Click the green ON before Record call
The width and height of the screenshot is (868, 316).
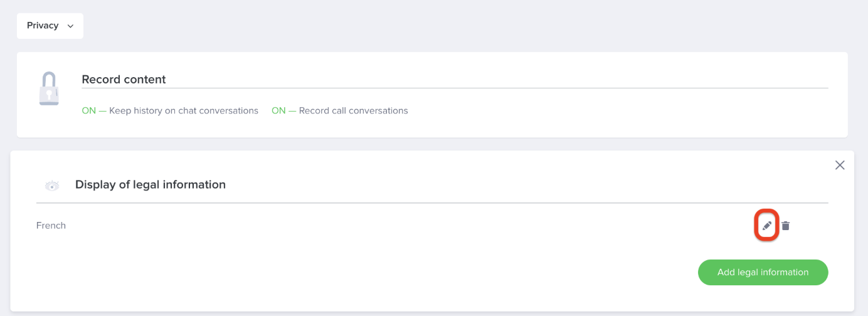point(278,111)
